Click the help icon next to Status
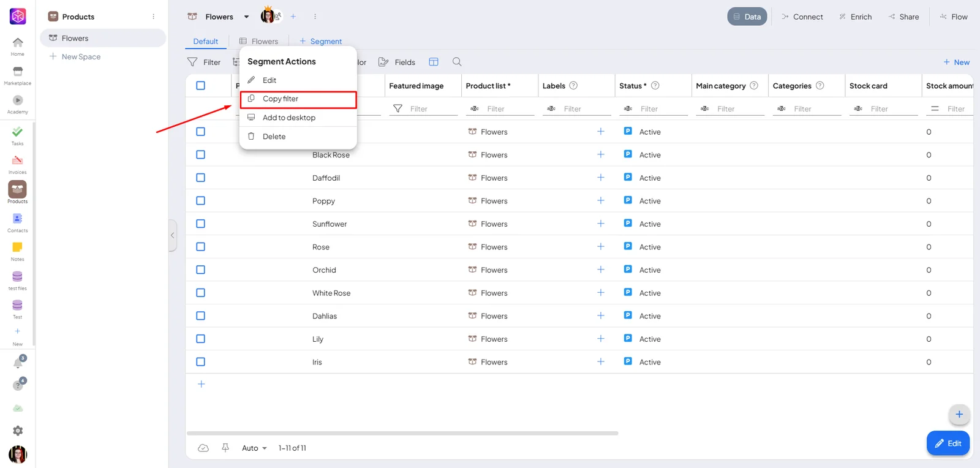This screenshot has width=980, height=468. coord(655,86)
